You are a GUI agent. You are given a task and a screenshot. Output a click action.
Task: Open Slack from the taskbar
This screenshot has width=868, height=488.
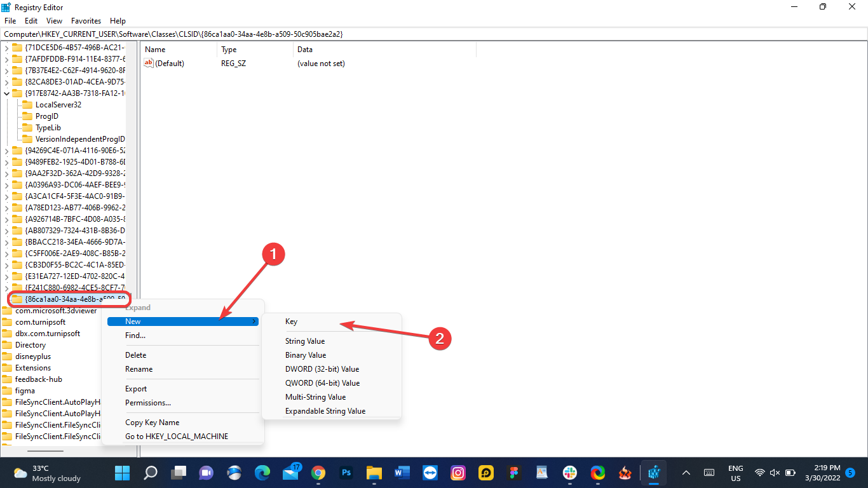point(570,473)
